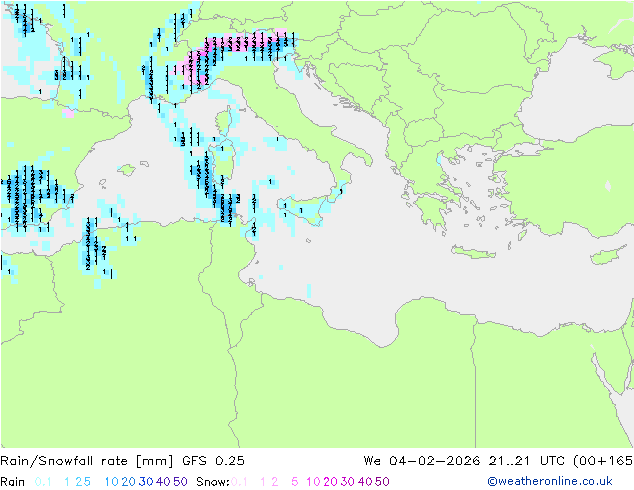The image size is (634, 490).
Task: Pick the Rain legend 50 value
Action: 180,482
